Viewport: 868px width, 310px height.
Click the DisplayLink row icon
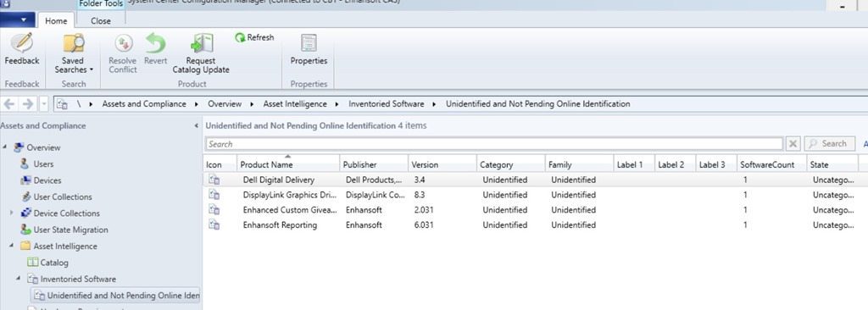(214, 195)
